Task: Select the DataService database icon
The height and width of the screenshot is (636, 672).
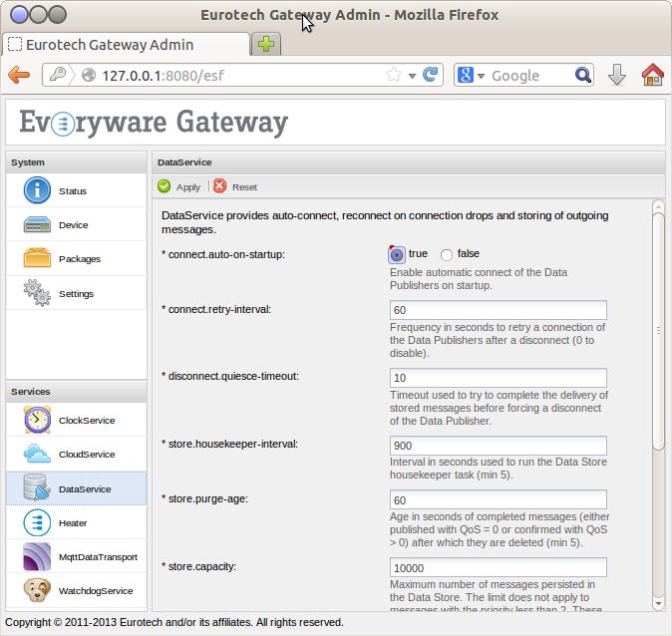Action: coord(37,487)
